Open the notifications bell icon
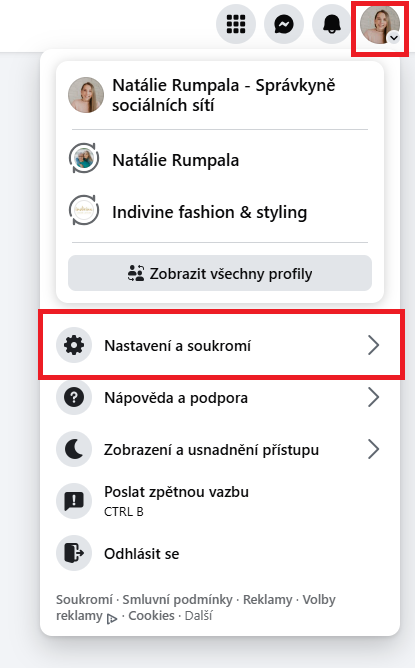Image resolution: width=415 pixels, height=668 pixels. point(332,24)
